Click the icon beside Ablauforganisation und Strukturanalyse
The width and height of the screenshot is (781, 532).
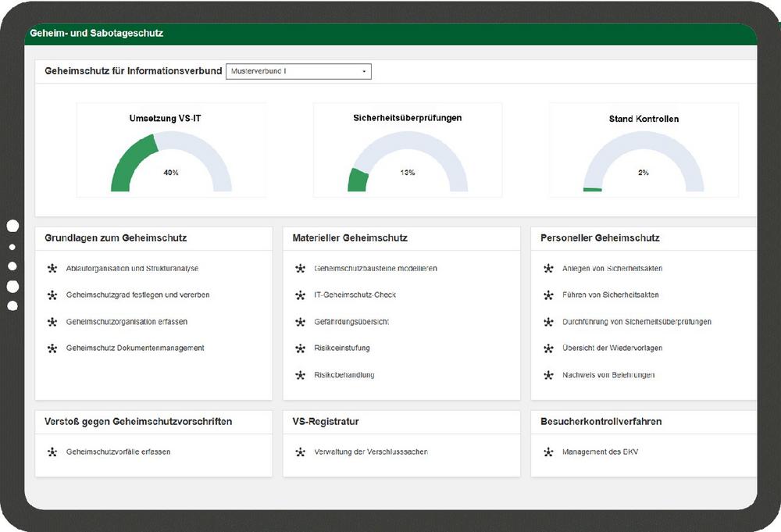pyautogui.click(x=52, y=269)
